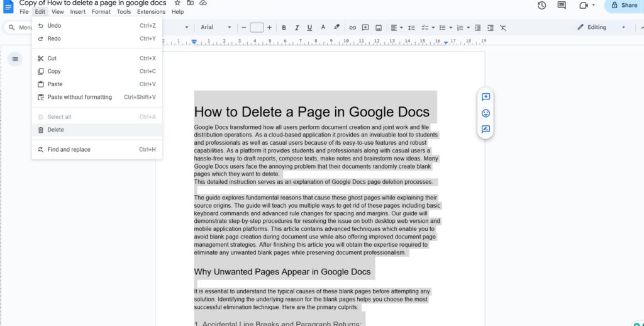Open the text color picker
The height and width of the screenshot is (326, 644).
click(323, 28)
